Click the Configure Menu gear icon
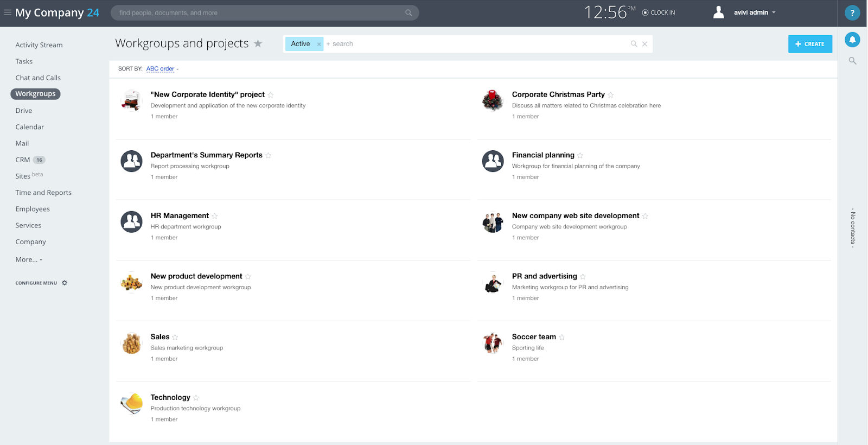The height and width of the screenshot is (445, 868). [x=65, y=283]
